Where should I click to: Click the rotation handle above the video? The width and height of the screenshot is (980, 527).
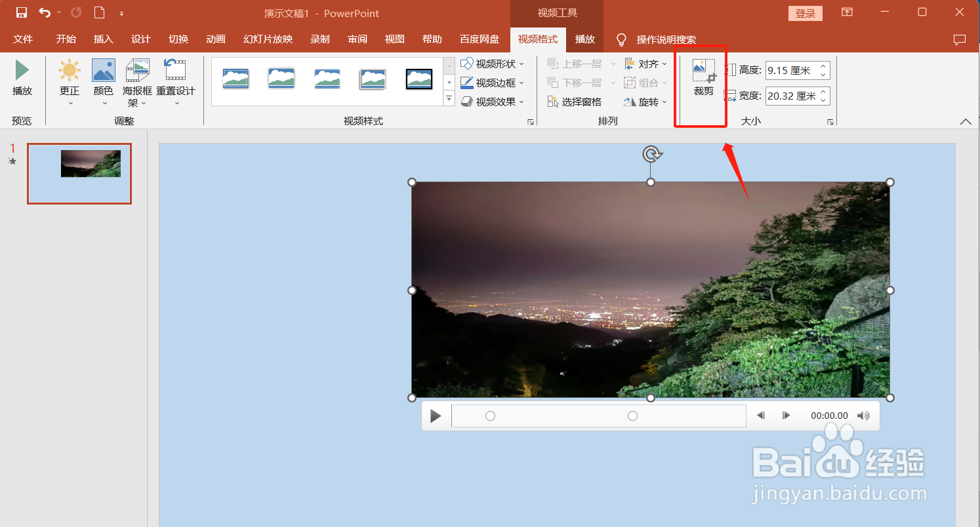pos(651,154)
